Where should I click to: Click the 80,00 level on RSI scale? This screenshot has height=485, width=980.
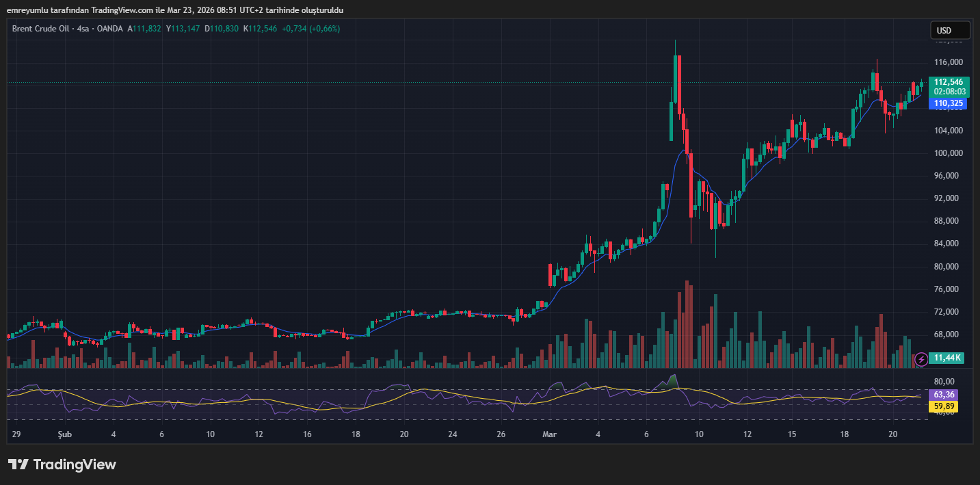point(944,382)
